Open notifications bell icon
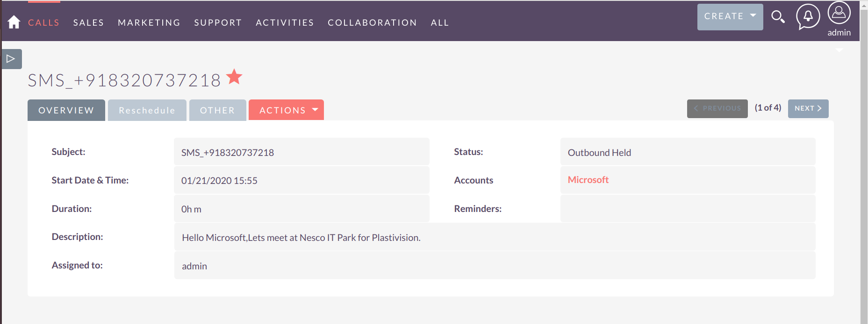 pos(808,16)
